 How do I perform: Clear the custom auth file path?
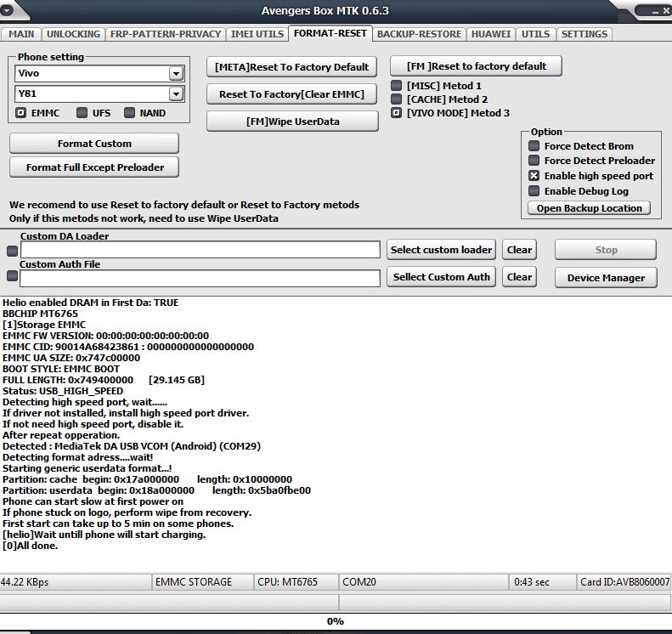(519, 277)
